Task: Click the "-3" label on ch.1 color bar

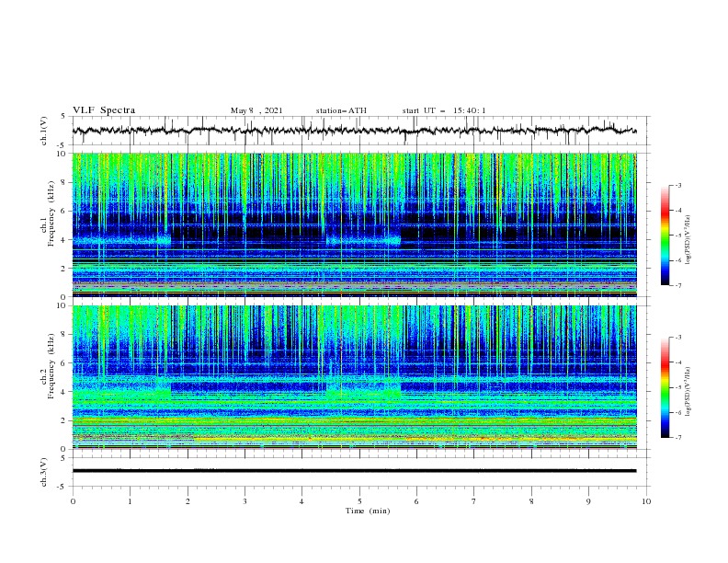Action: tap(677, 186)
